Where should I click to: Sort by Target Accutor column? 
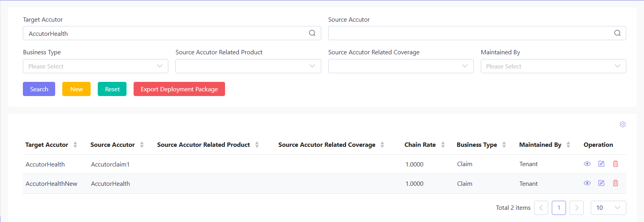pos(75,145)
